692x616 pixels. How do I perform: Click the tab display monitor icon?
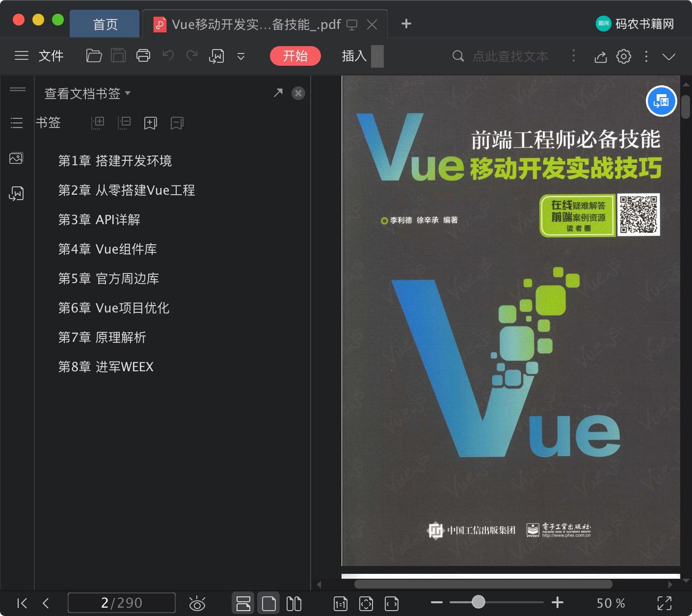352,25
